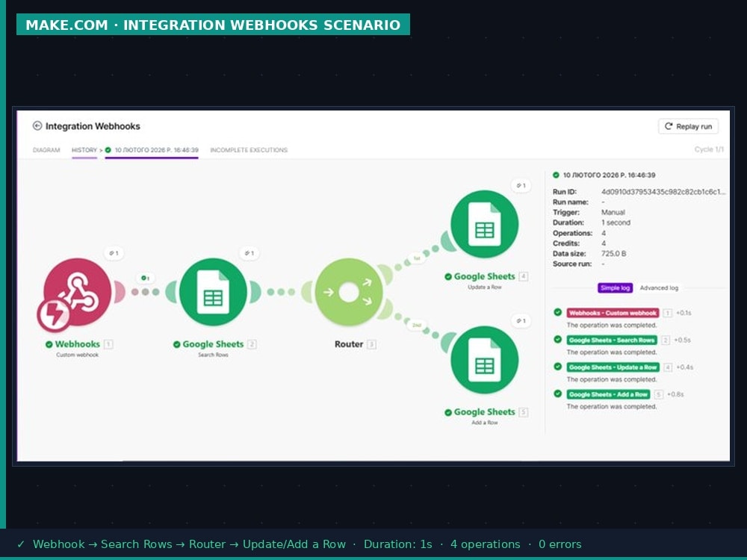Open the Google Sheets Add a Row module

tap(485, 360)
